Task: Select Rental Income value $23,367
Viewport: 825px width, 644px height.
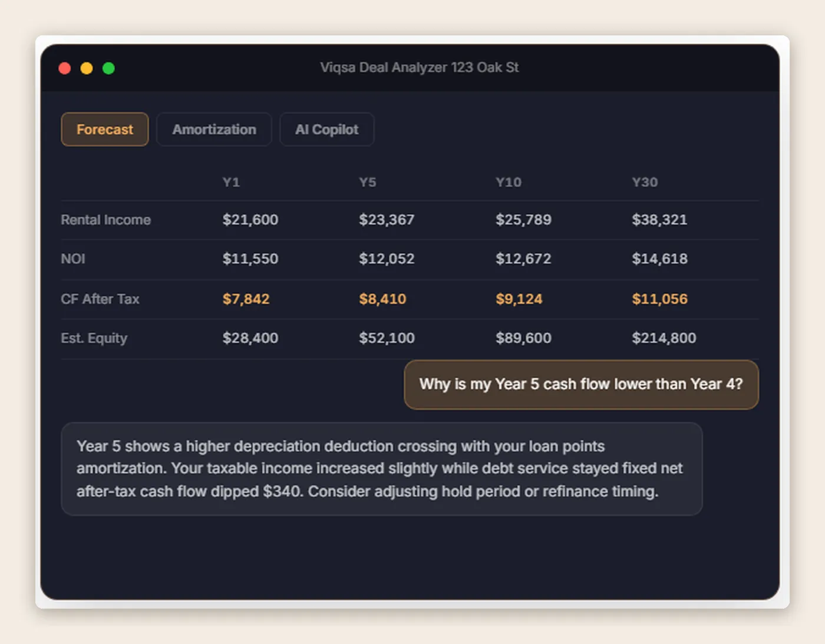Action: point(387,220)
